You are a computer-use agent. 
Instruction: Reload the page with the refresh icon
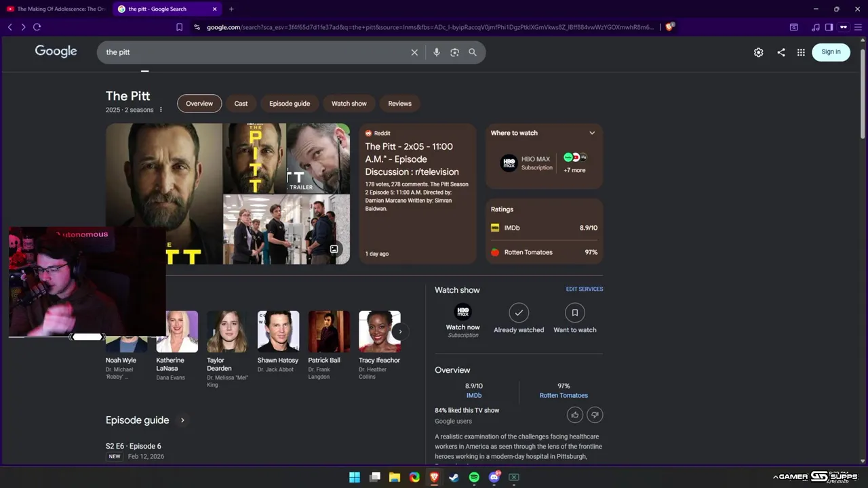click(37, 27)
